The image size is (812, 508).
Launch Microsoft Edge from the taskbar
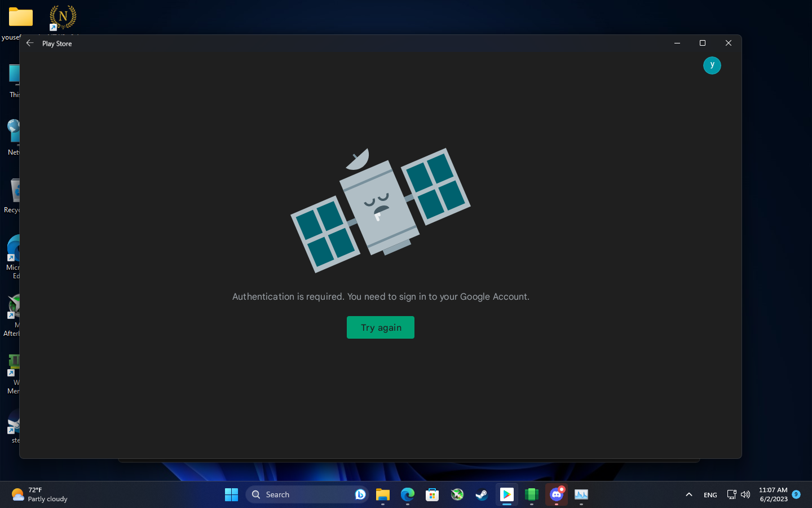tap(407, 494)
